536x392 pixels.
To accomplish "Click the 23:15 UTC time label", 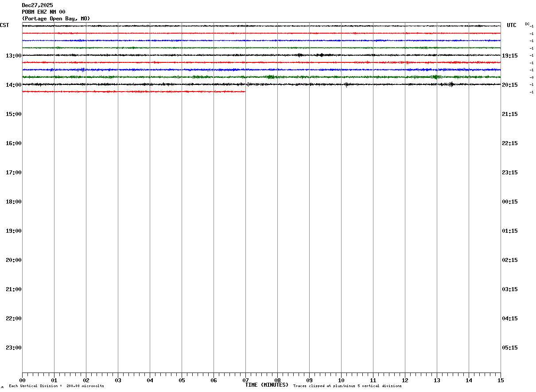I will [x=510, y=172].
